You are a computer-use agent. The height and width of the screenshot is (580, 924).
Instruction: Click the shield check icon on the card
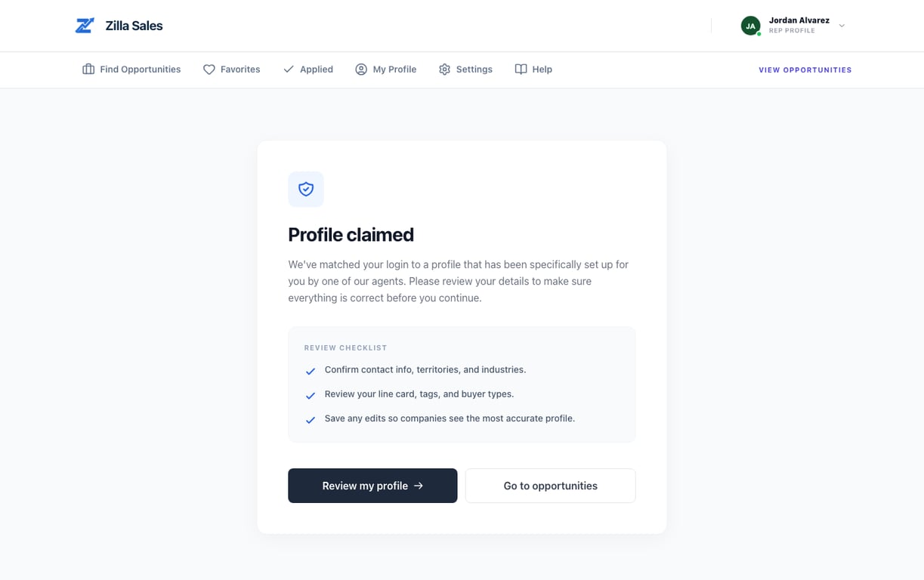[x=306, y=189]
